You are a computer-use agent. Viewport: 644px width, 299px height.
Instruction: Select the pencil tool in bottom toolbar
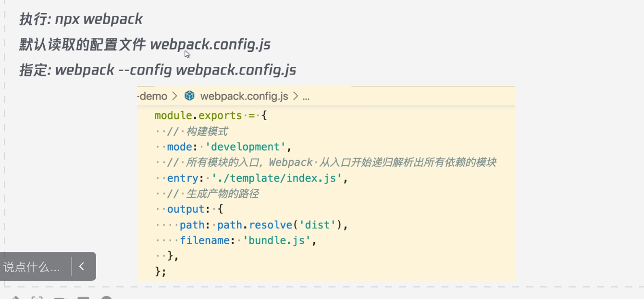pos(15,298)
